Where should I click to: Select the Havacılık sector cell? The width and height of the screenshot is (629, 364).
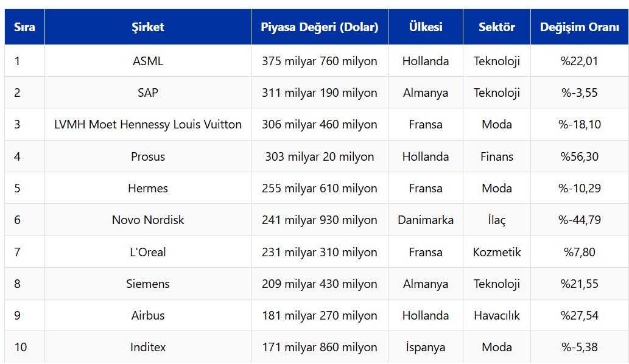[497, 315]
